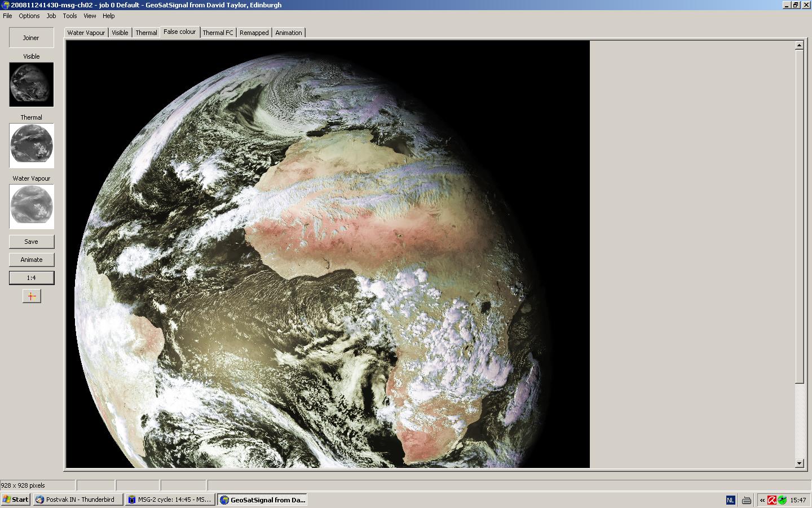Click the NL language indicator
The width and height of the screenshot is (812, 508).
point(730,500)
